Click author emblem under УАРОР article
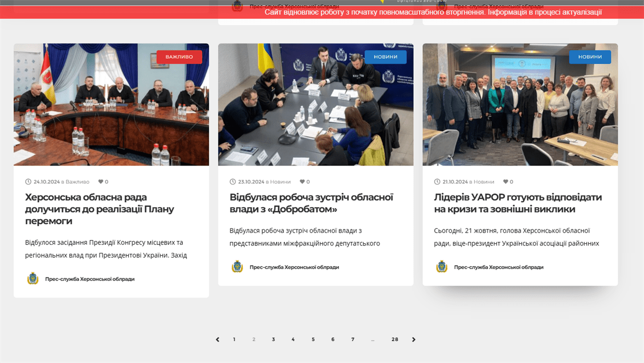This screenshot has width=644, height=363. click(442, 267)
